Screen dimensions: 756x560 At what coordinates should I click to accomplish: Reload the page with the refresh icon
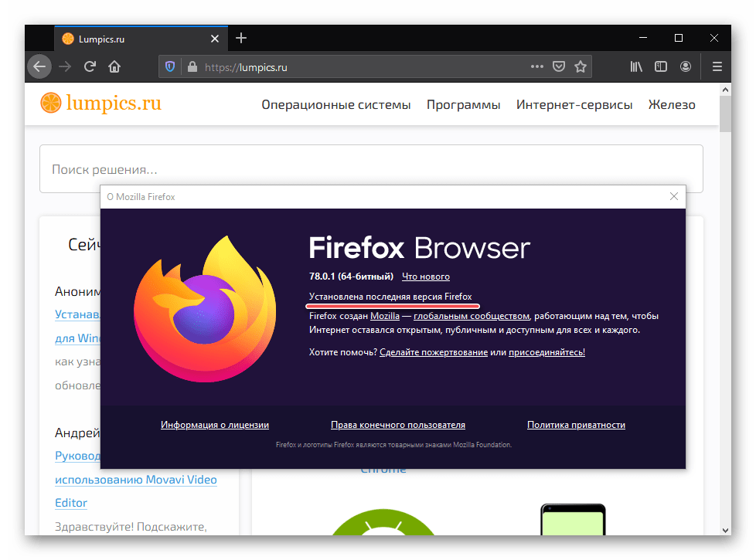coord(90,67)
